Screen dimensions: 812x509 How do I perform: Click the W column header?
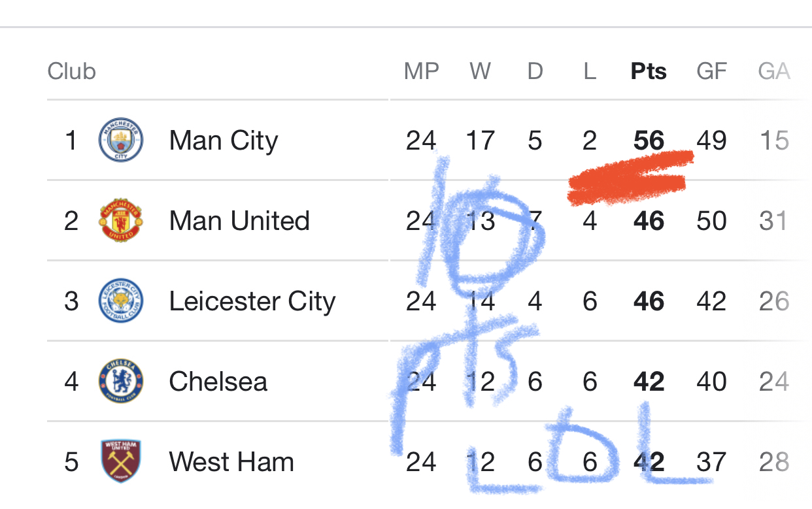pyautogui.click(x=480, y=71)
